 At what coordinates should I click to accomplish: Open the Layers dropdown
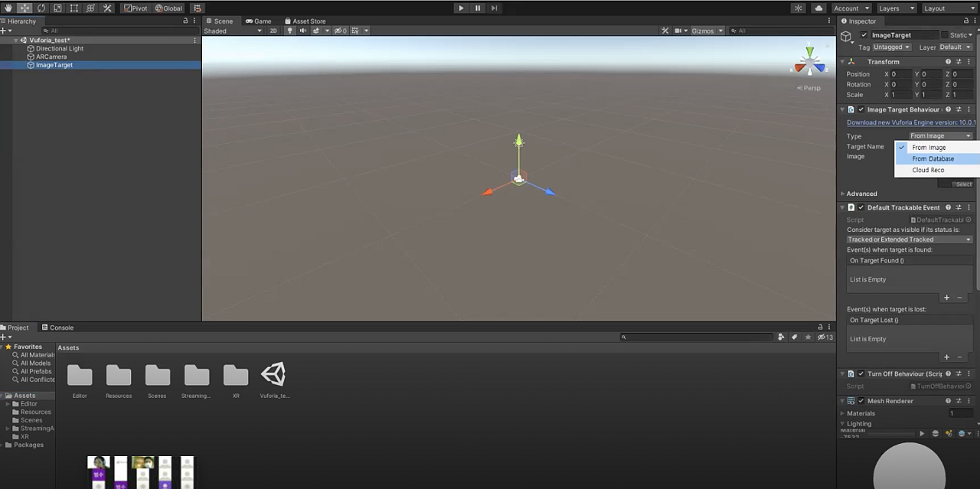pos(895,8)
